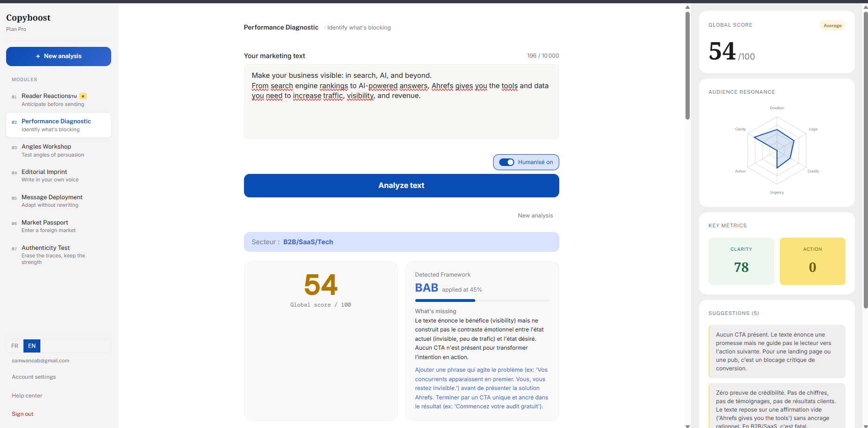Toggle the Humanisé on switch
This screenshot has height=428, width=868.
pos(507,162)
